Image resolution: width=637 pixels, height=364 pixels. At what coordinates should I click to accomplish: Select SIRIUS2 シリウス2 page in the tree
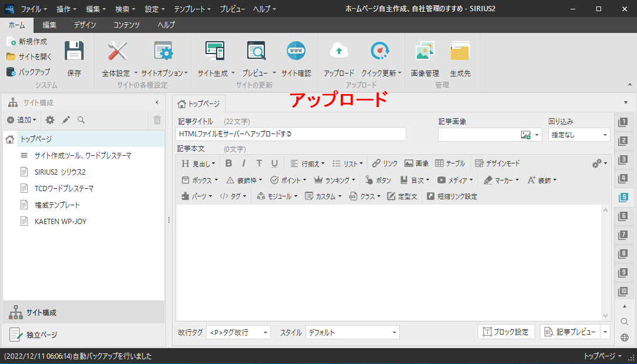pyautogui.click(x=60, y=172)
